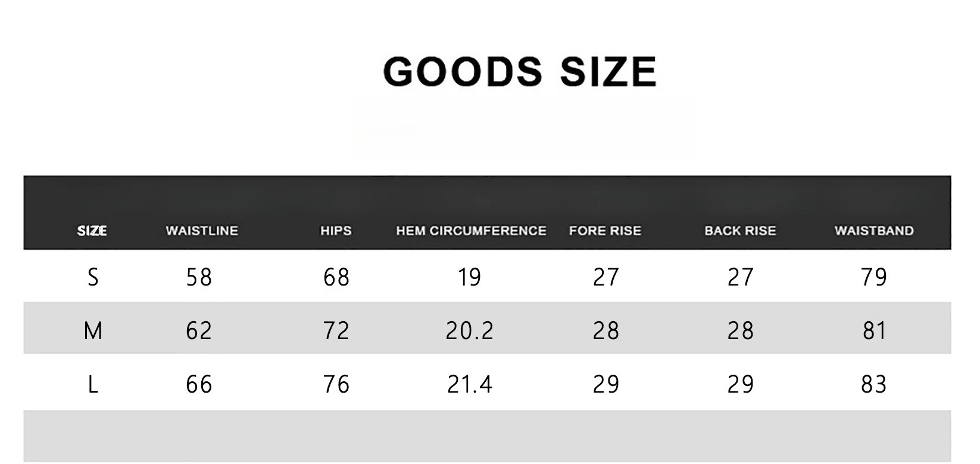This screenshot has width=980, height=464.
Task: Click the WAISTLINE column header
Action: tap(202, 231)
